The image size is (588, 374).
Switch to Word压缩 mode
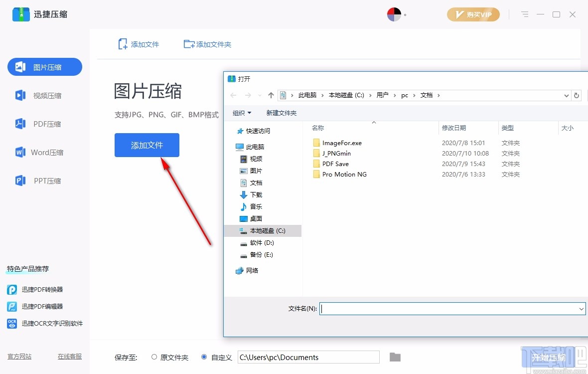point(44,152)
